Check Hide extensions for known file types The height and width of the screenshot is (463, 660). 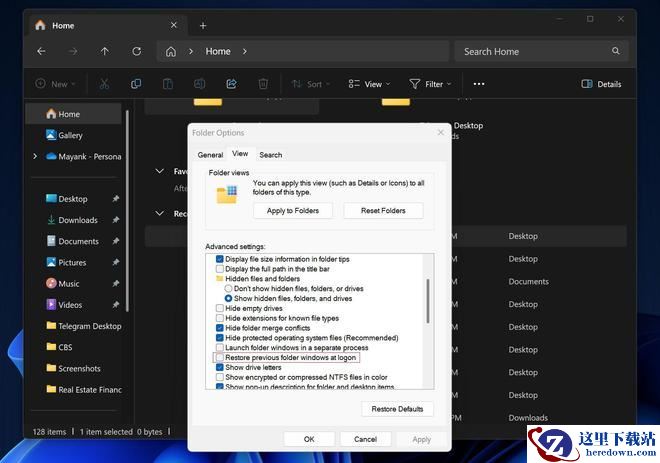[x=219, y=318]
